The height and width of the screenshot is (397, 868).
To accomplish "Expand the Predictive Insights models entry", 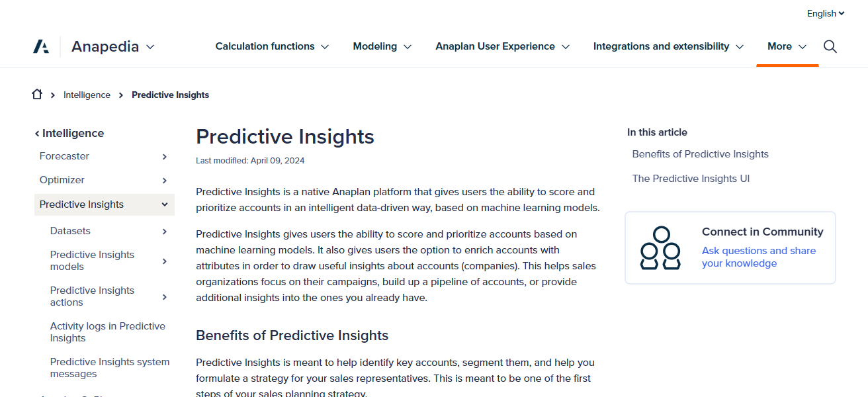I will pos(163,261).
